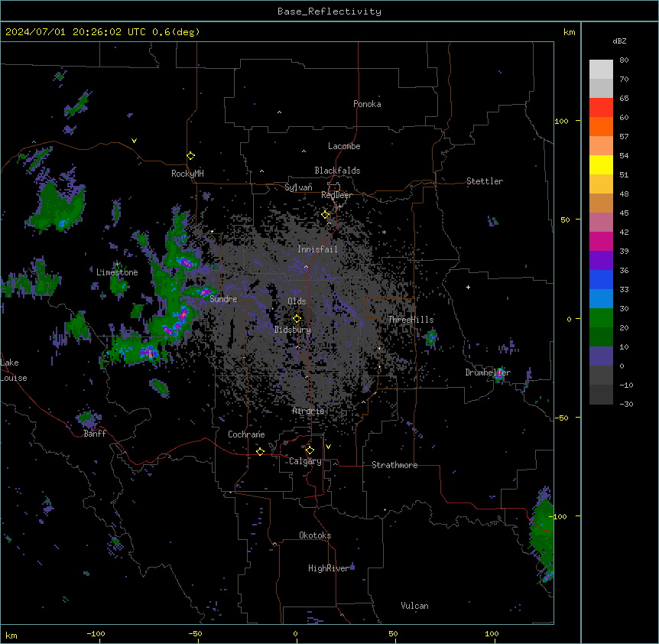Select the slate purple 0-10 dBZ legend swatch

pyautogui.click(x=601, y=356)
